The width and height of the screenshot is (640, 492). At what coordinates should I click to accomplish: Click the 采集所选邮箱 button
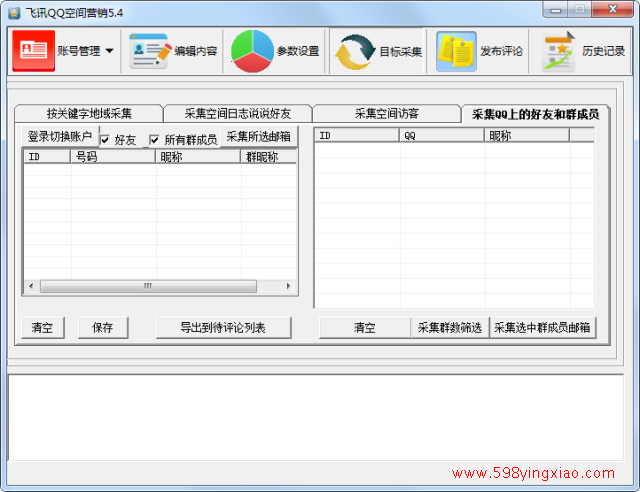[259, 136]
